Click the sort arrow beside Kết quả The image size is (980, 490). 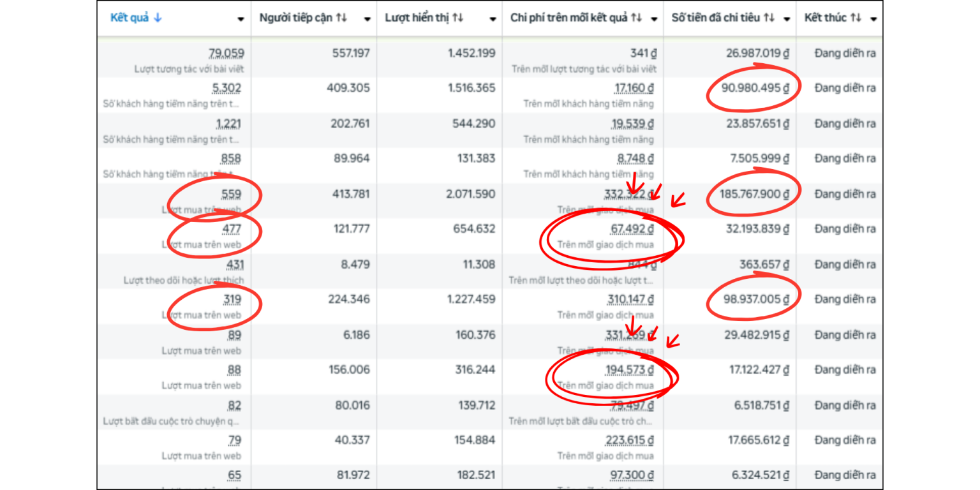(x=158, y=19)
